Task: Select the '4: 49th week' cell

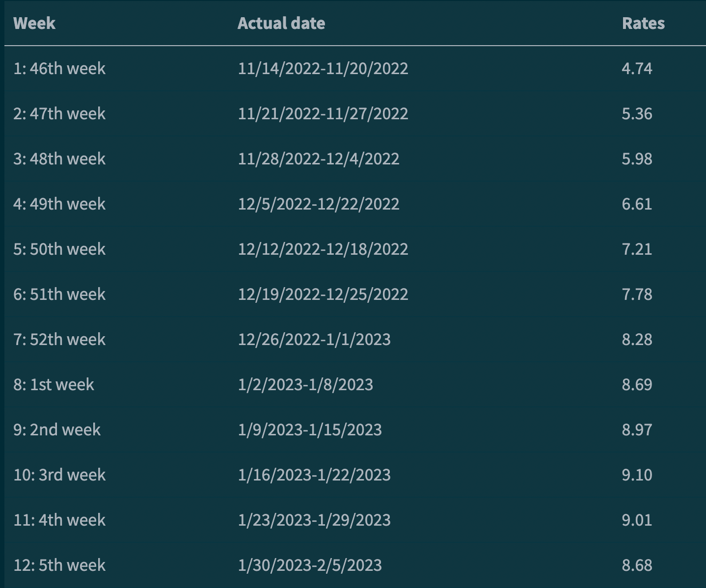Action: coord(59,204)
